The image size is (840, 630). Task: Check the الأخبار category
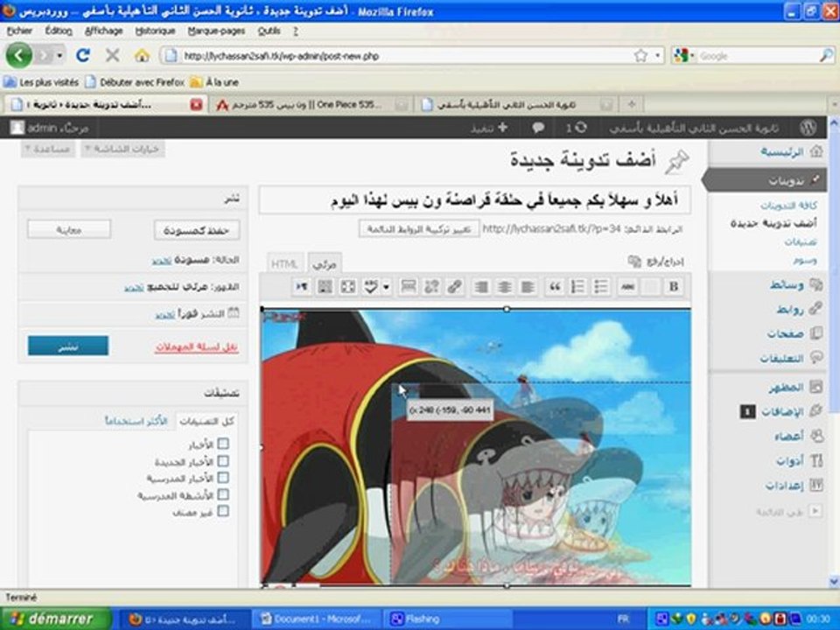[x=223, y=444]
